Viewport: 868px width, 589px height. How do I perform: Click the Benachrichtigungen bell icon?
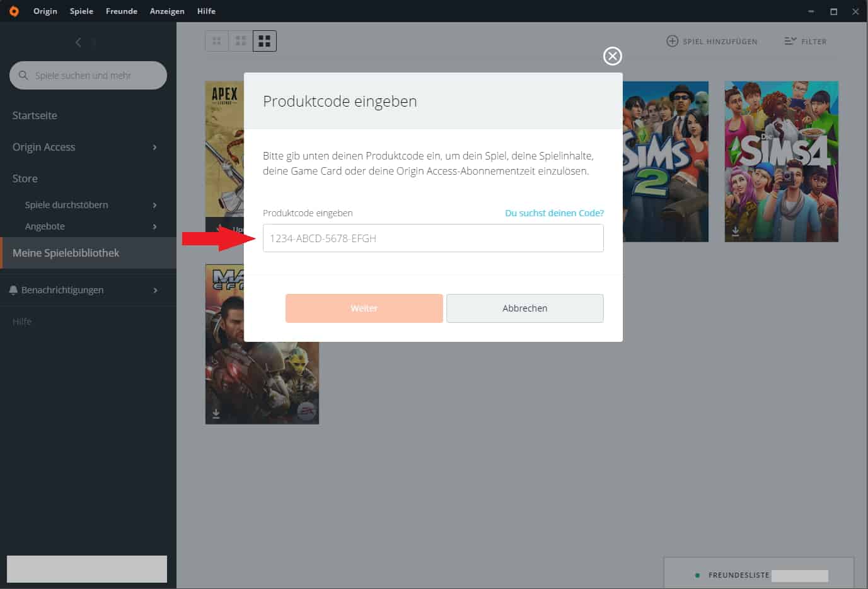click(x=13, y=290)
